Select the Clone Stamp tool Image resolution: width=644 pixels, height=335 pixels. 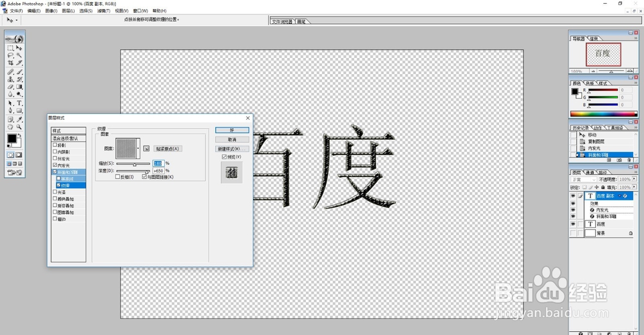click(10, 79)
